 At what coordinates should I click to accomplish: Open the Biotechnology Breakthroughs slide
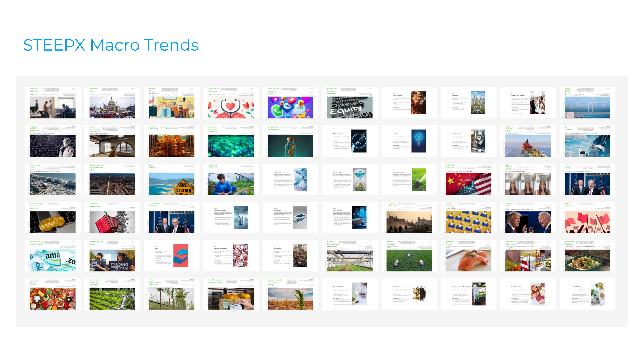coord(290,141)
